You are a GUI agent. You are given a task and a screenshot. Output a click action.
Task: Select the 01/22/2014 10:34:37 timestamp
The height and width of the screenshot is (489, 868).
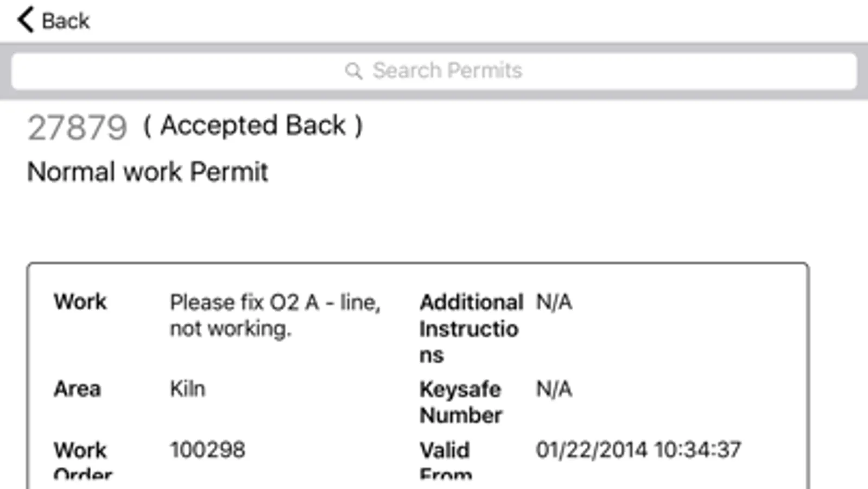point(638,450)
